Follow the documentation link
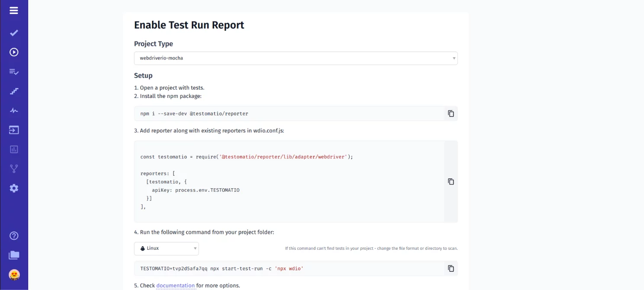Screen dimensions: 644x290 coord(175,286)
